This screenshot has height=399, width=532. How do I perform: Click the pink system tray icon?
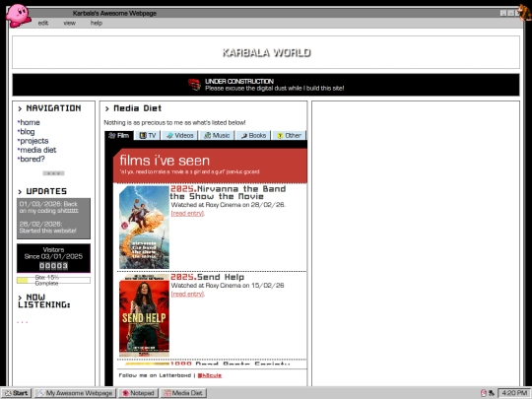coord(484,393)
